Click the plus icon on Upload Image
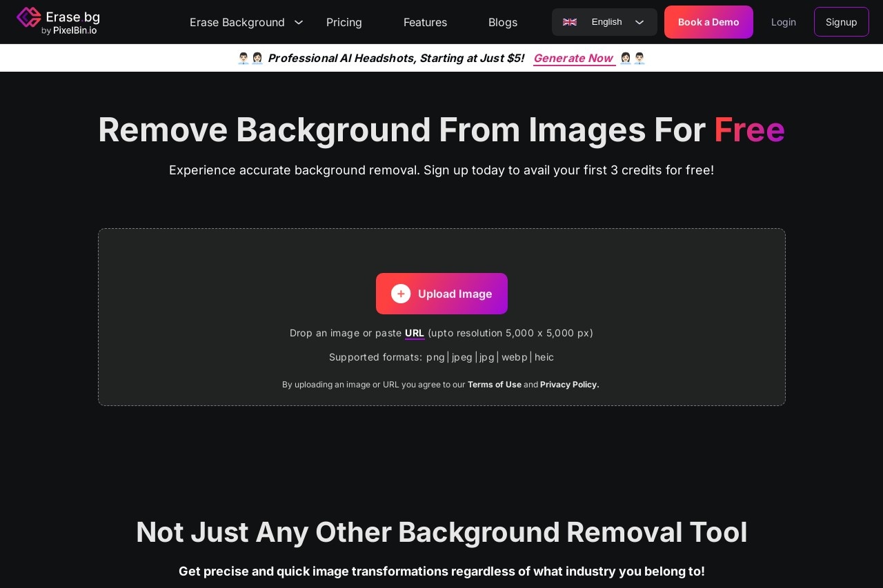Viewport: 883px width, 588px height. coord(401,294)
